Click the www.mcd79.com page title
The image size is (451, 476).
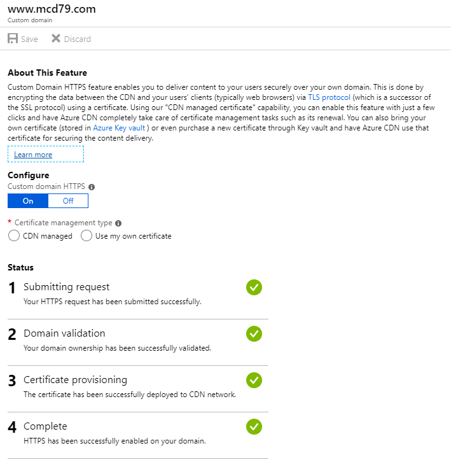click(52, 10)
